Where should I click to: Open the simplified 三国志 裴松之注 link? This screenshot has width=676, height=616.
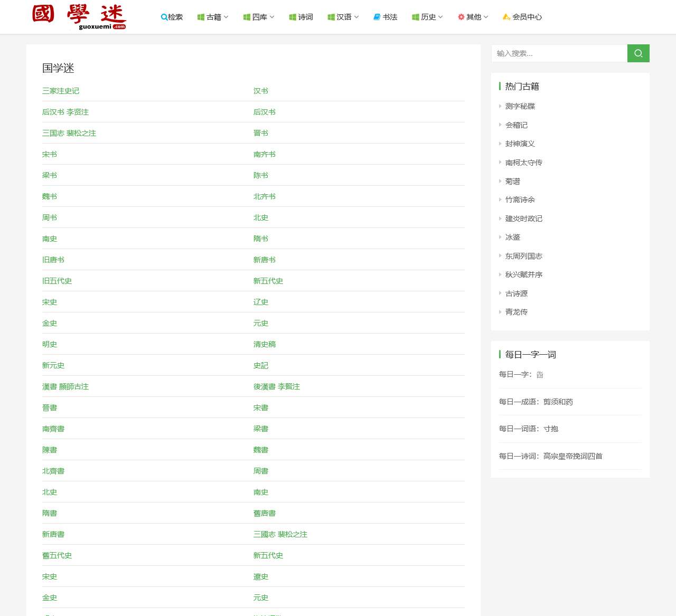click(69, 133)
